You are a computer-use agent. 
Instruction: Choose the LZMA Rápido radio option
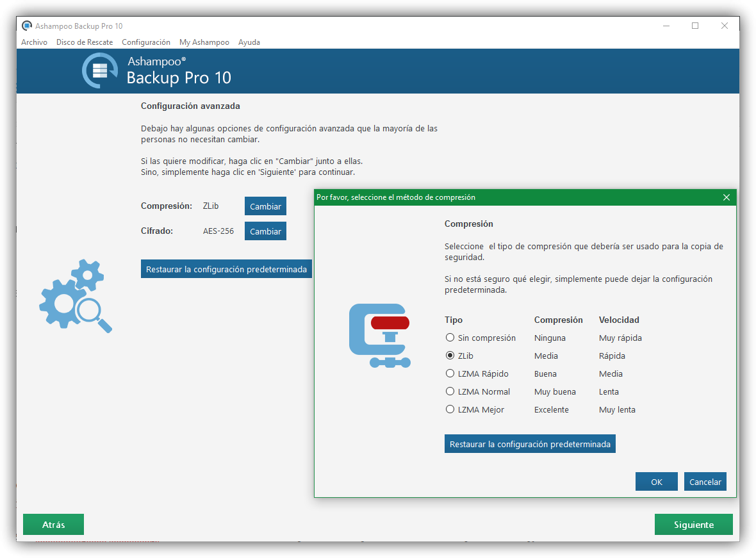[x=450, y=373]
